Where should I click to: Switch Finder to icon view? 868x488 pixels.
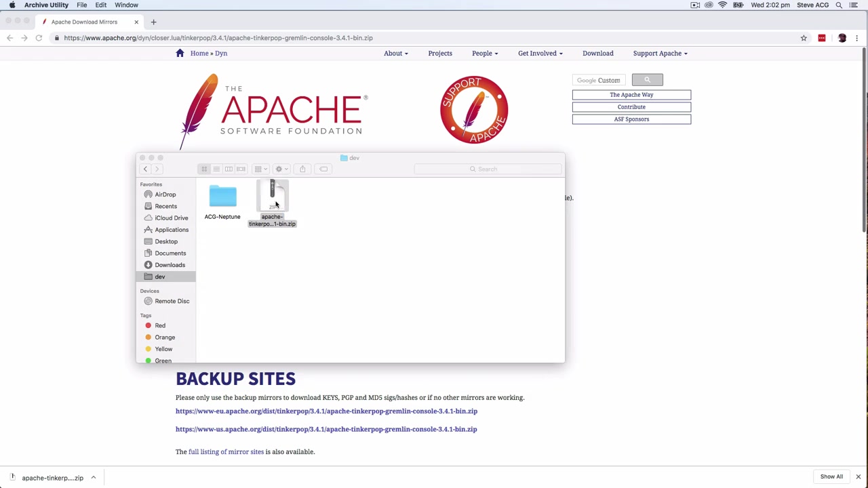(x=204, y=169)
